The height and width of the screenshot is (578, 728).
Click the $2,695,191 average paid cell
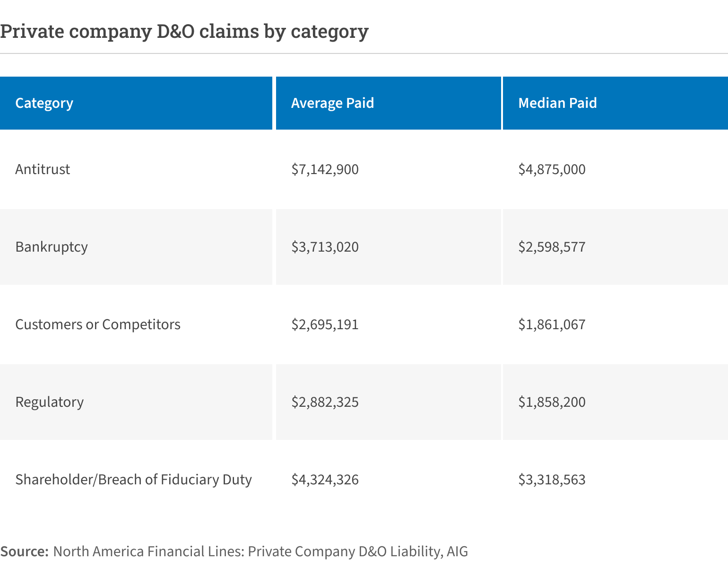tap(325, 324)
